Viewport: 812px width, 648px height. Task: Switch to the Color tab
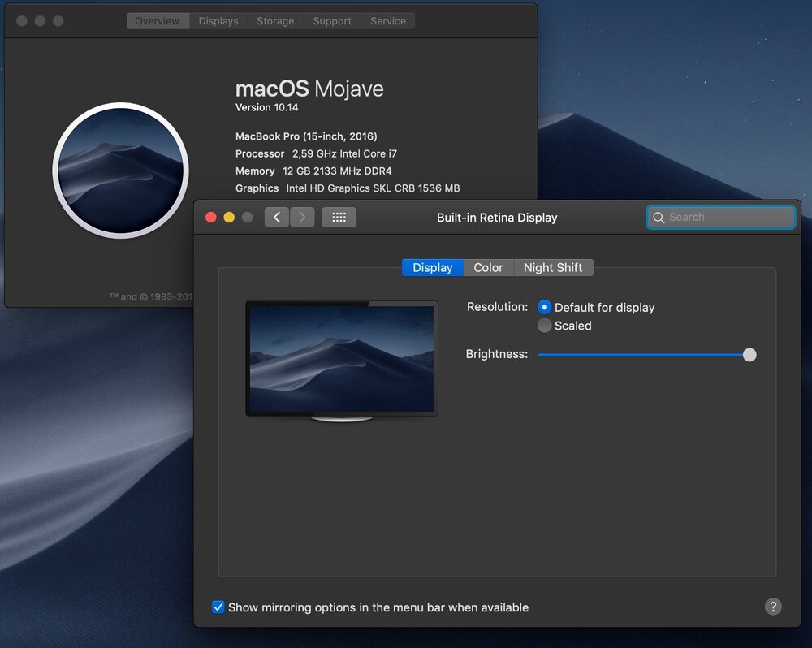pos(488,268)
